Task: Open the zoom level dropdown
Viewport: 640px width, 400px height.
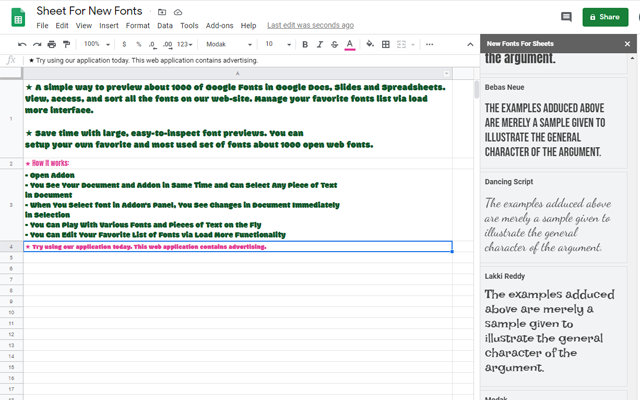Action: [97, 44]
